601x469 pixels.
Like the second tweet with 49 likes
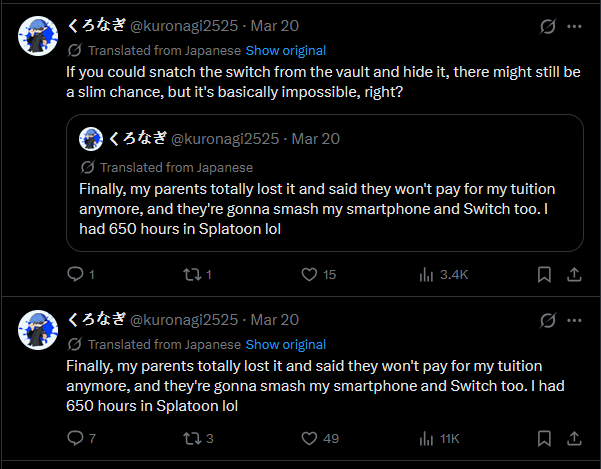(x=310, y=438)
